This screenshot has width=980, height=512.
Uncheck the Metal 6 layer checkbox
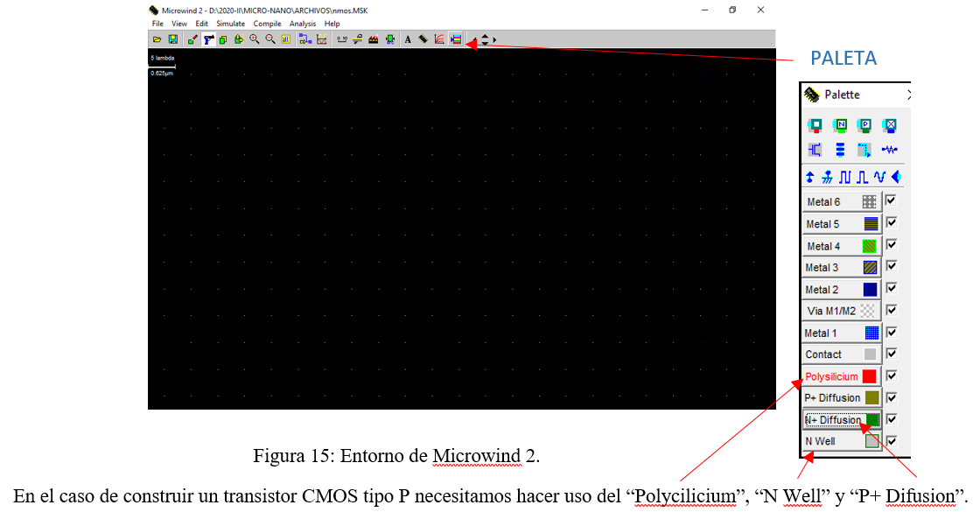coord(892,200)
